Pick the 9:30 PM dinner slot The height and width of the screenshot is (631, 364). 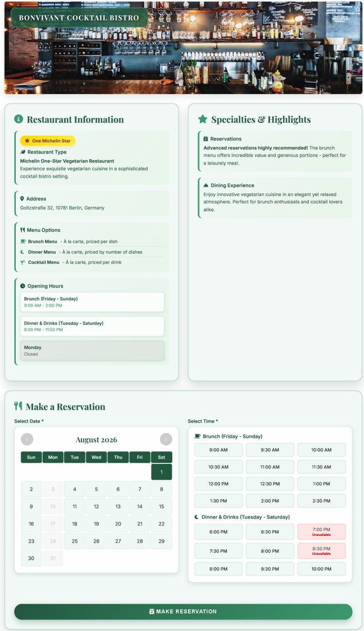point(270,569)
